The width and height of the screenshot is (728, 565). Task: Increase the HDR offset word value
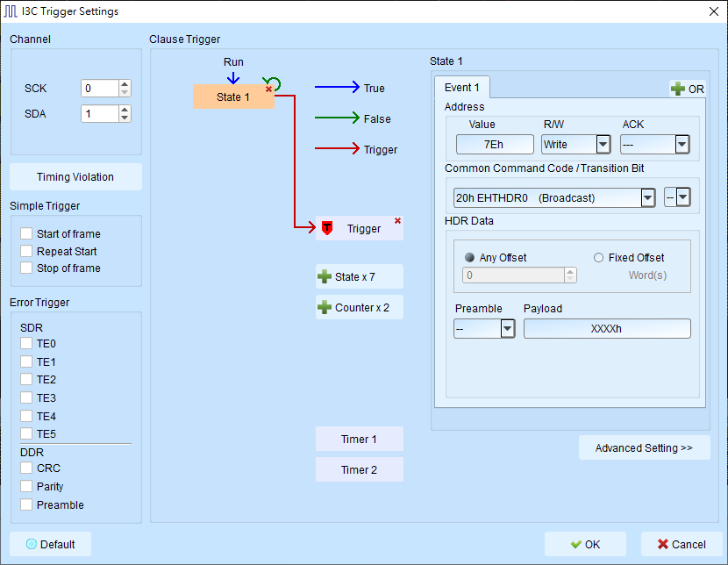(x=570, y=271)
